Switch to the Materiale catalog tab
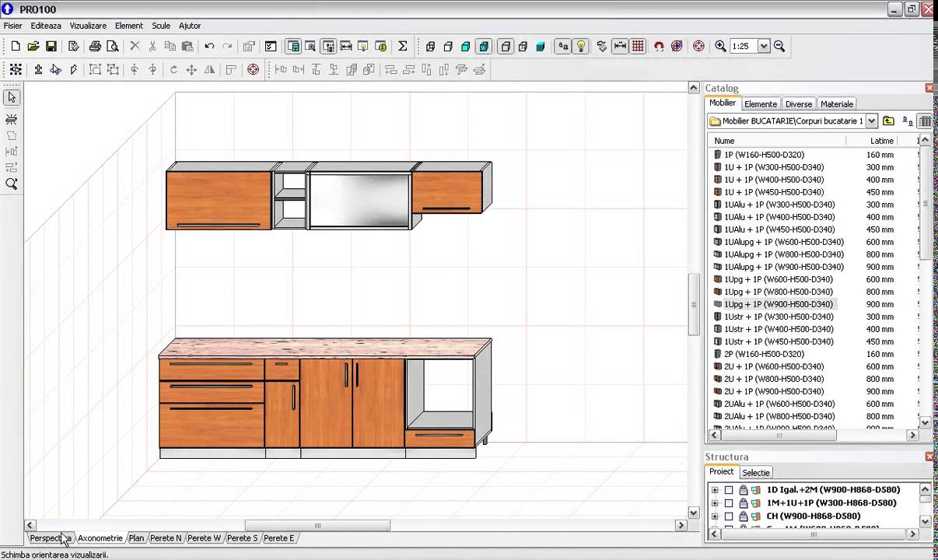 837,104
